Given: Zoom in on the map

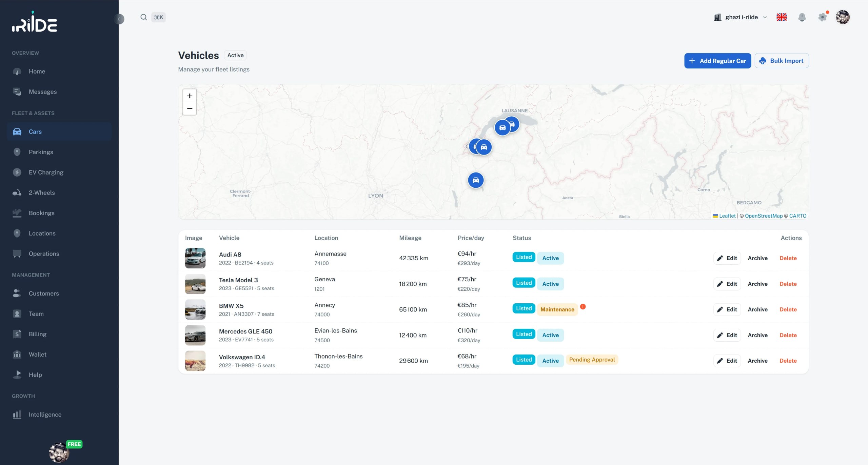Looking at the screenshot, I should (190, 96).
